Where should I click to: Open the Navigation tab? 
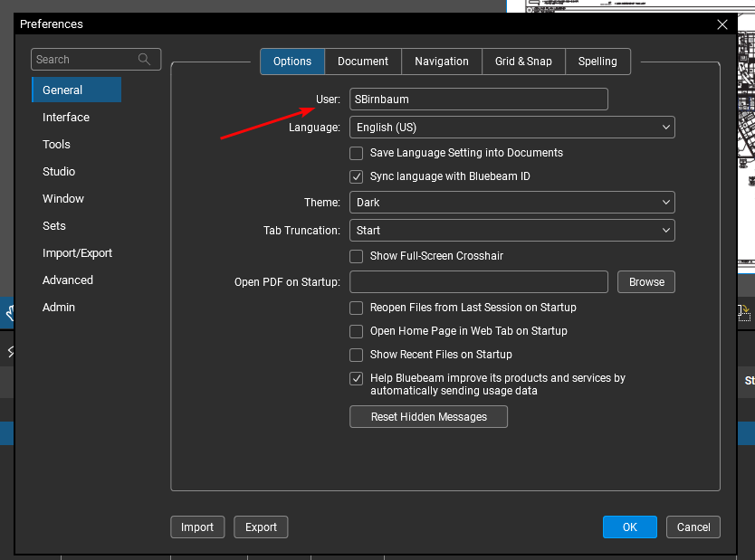coord(442,62)
